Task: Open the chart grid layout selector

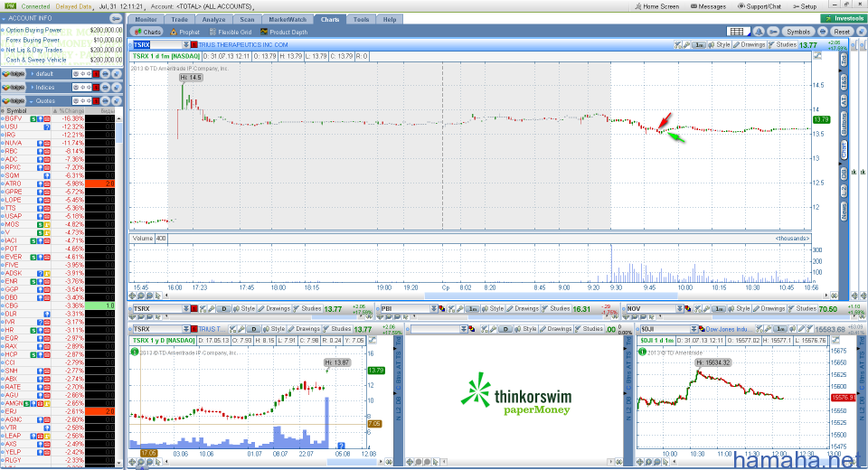Action: [737, 32]
